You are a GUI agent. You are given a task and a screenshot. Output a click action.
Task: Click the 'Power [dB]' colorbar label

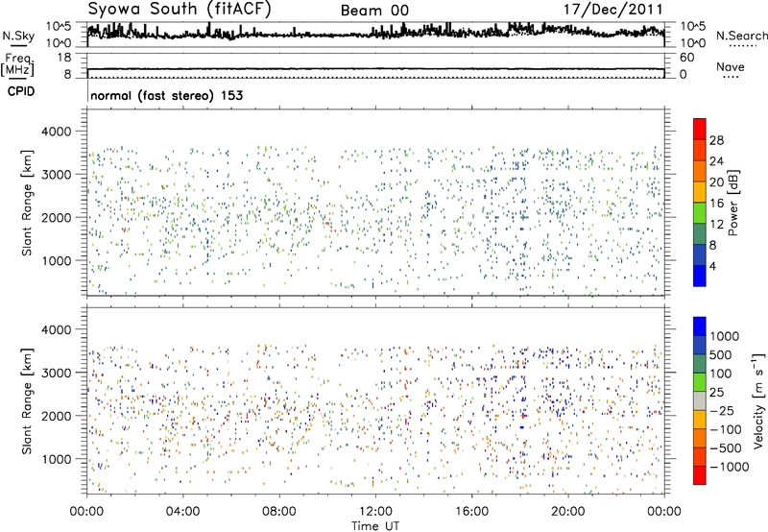tap(732, 203)
